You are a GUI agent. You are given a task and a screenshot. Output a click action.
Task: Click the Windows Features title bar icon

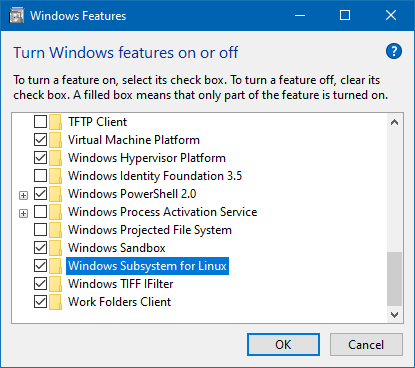pyautogui.click(x=16, y=16)
